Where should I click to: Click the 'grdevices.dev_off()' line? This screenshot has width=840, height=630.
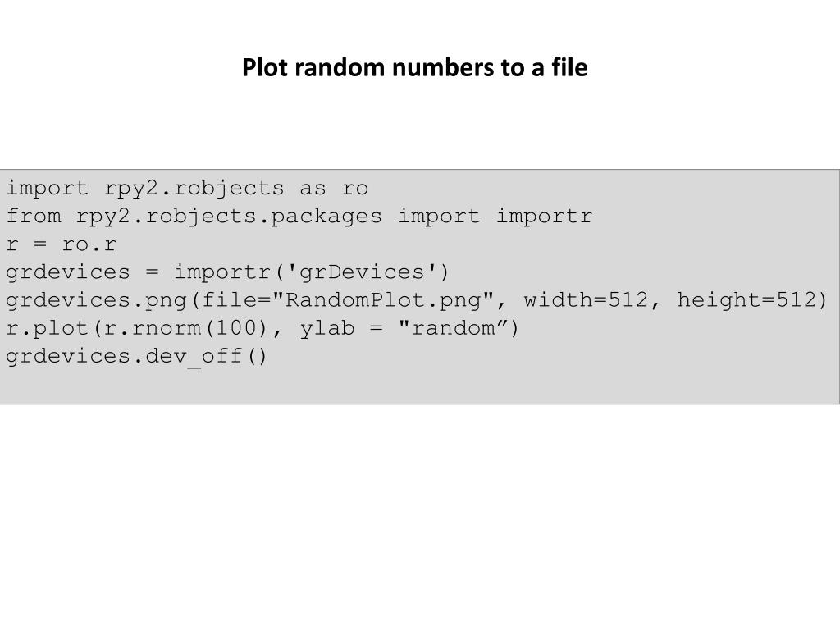coord(136,356)
